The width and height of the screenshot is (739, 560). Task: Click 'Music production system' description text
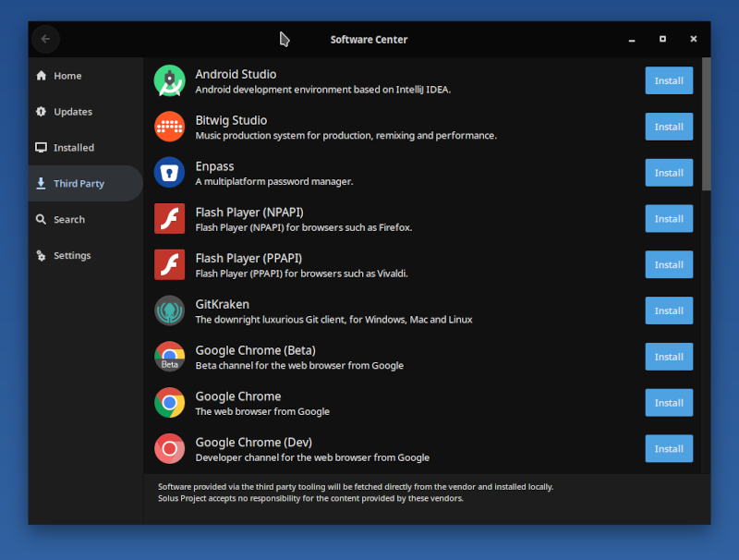[345, 136]
